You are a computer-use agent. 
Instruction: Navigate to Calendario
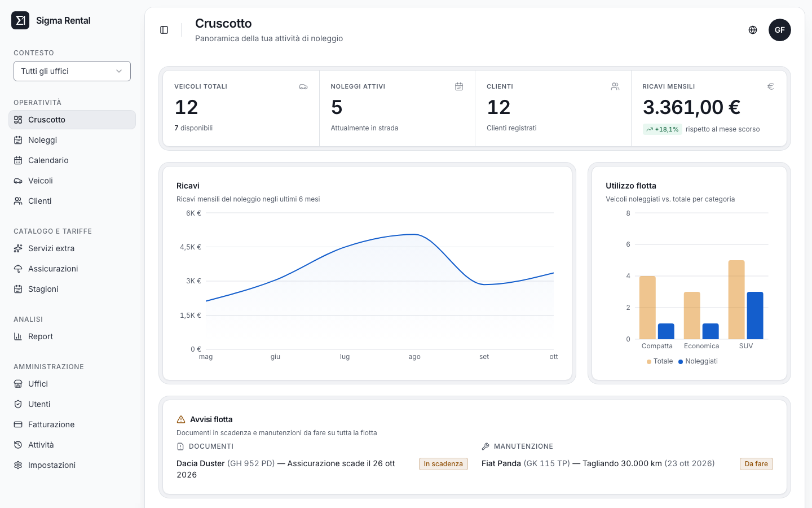point(72,160)
